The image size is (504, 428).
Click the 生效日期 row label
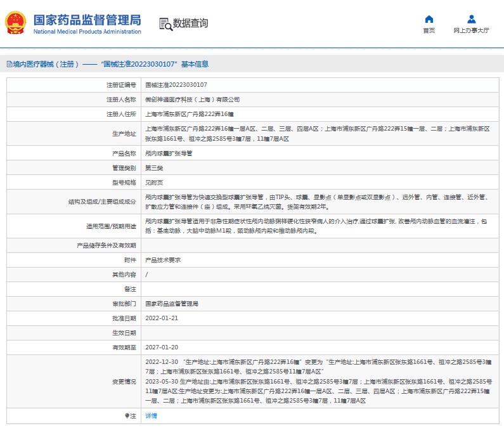pyautogui.click(x=124, y=333)
